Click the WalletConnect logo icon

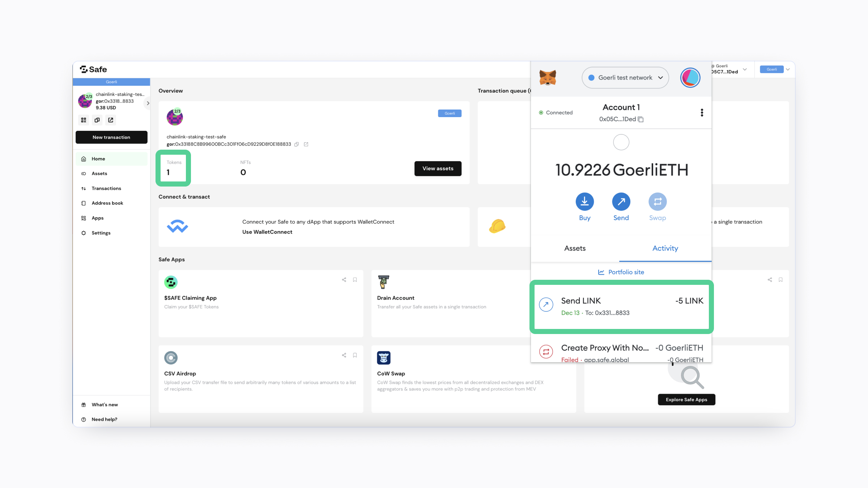pos(177,227)
